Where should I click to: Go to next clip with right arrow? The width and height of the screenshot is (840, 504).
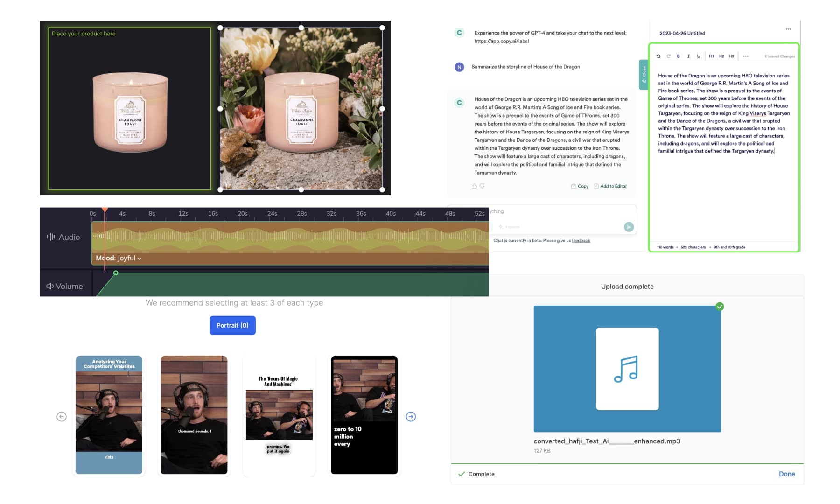tap(411, 417)
